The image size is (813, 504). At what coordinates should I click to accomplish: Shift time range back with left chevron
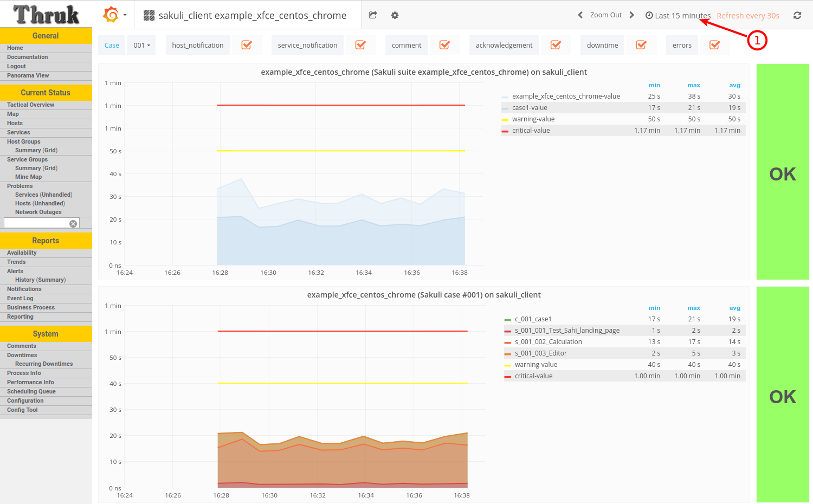pos(580,15)
